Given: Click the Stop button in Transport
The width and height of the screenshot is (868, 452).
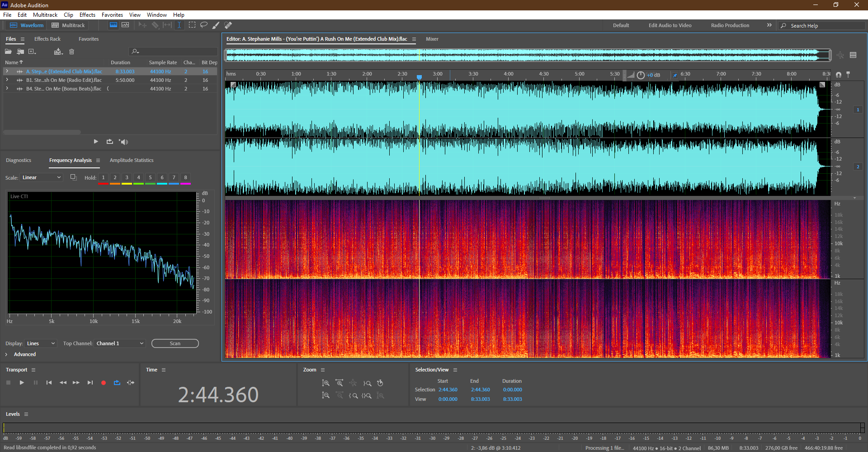Looking at the screenshot, I should coord(8,383).
